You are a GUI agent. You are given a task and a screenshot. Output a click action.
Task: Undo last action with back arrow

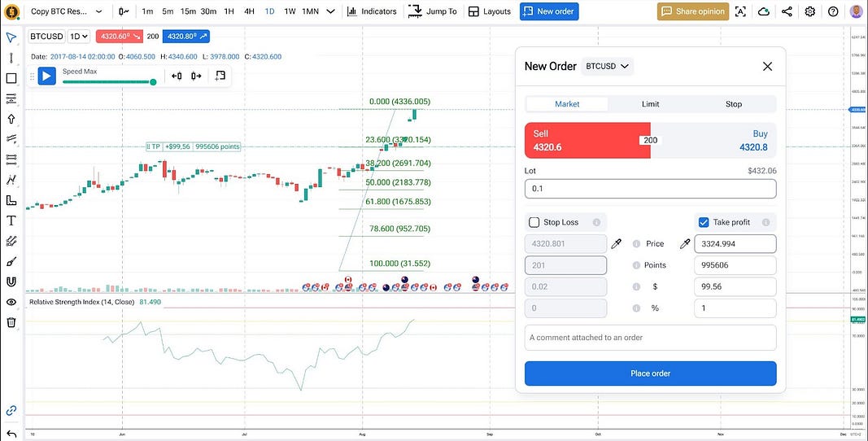(11, 433)
